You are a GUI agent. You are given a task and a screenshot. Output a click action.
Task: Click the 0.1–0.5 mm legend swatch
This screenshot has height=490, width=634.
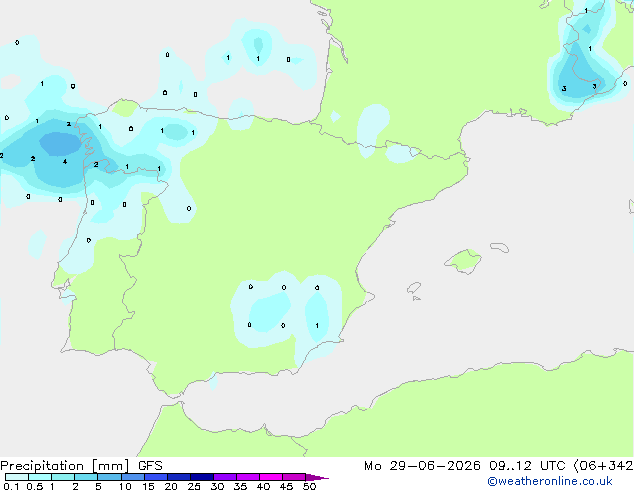[x=17, y=477]
